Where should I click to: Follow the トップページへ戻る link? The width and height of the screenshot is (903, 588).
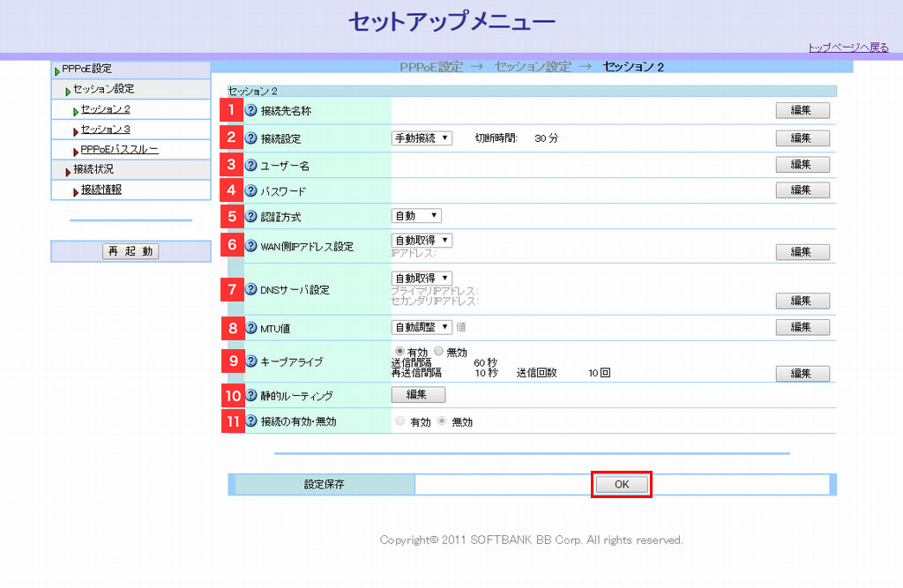(x=847, y=48)
